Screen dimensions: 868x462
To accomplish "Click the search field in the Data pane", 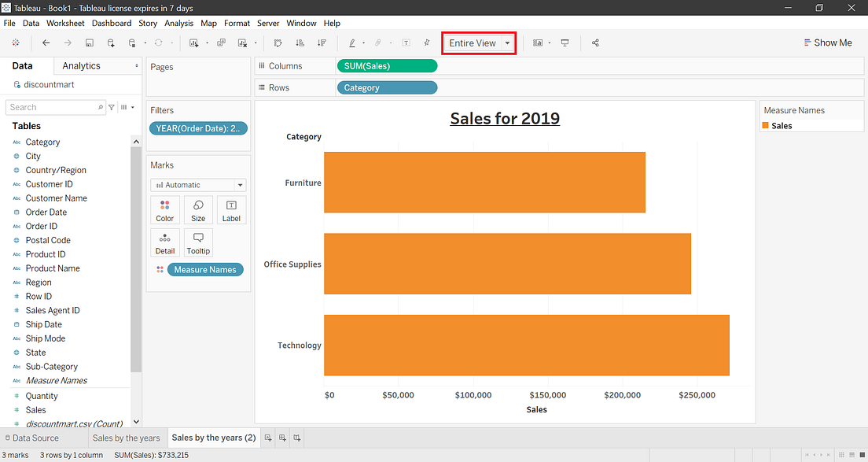I will (51, 106).
